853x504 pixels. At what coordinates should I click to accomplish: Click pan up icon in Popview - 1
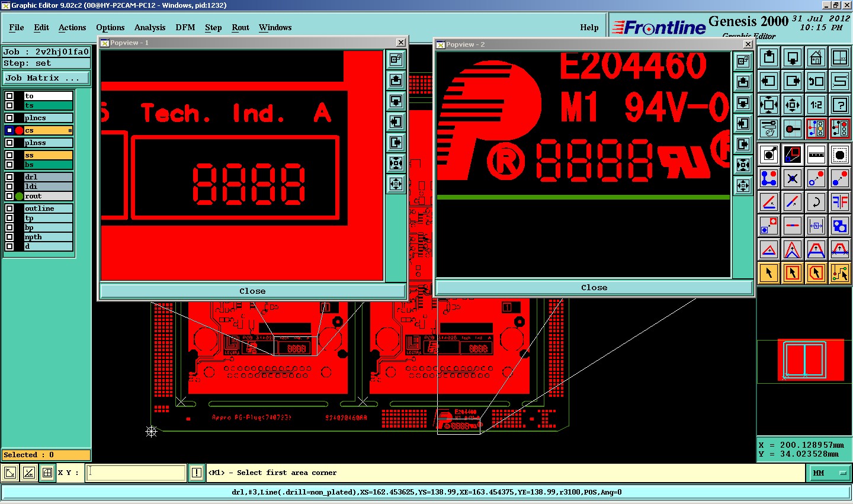(x=396, y=80)
